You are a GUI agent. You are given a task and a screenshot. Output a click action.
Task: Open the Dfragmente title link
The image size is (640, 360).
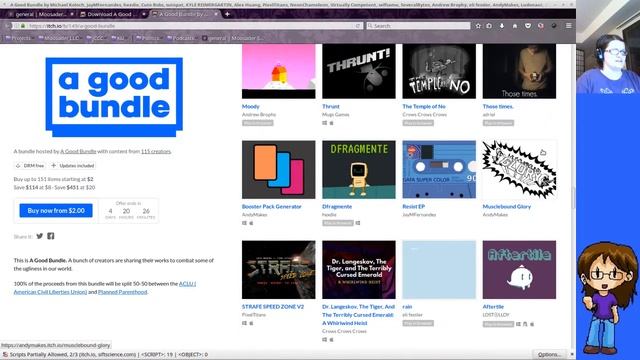pos(337,207)
